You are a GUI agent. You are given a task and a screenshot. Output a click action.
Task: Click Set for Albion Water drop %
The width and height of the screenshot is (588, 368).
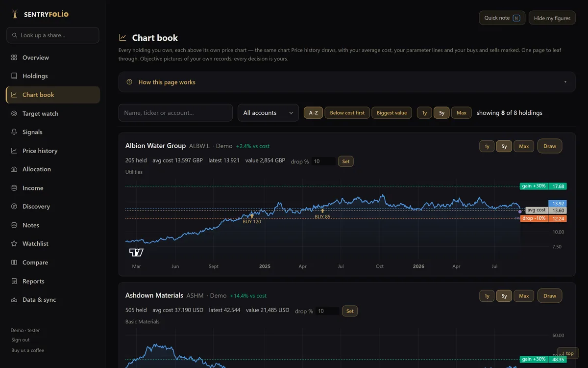346,161
